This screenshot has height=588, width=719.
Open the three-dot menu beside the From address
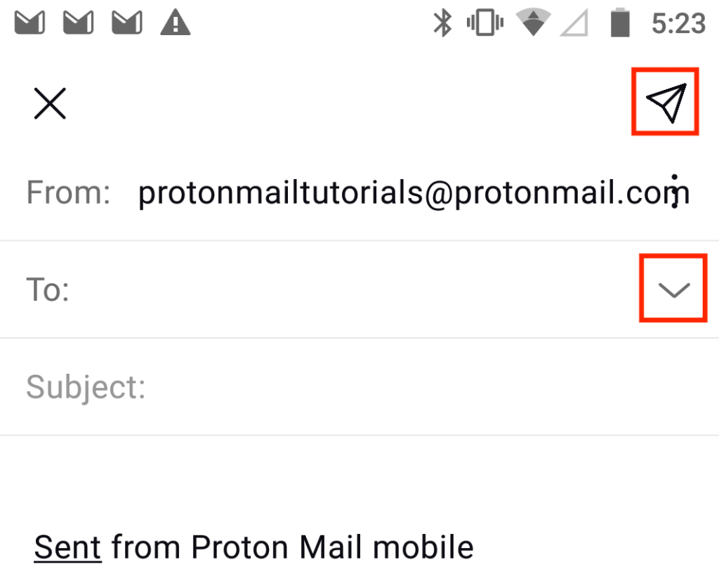(674, 191)
